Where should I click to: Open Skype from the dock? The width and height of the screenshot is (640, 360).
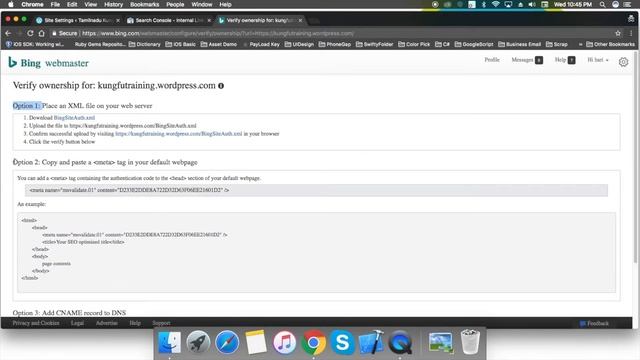click(x=342, y=342)
